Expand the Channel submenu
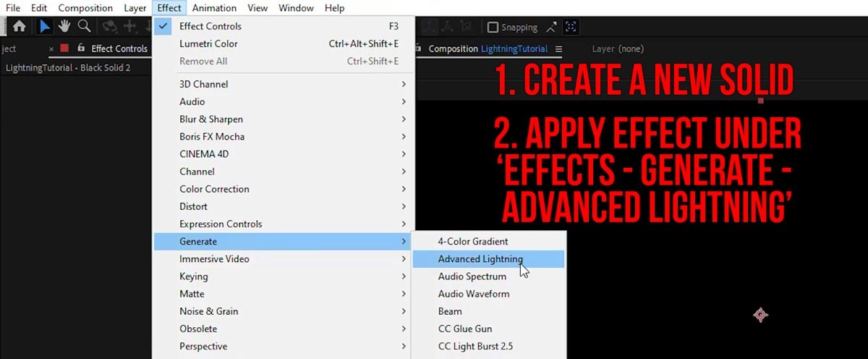 tap(284, 172)
